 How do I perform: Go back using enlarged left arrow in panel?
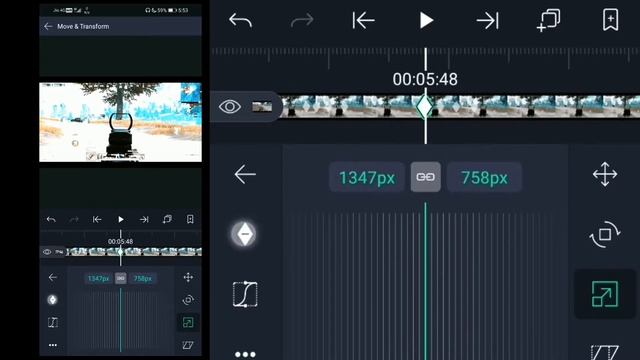click(245, 174)
